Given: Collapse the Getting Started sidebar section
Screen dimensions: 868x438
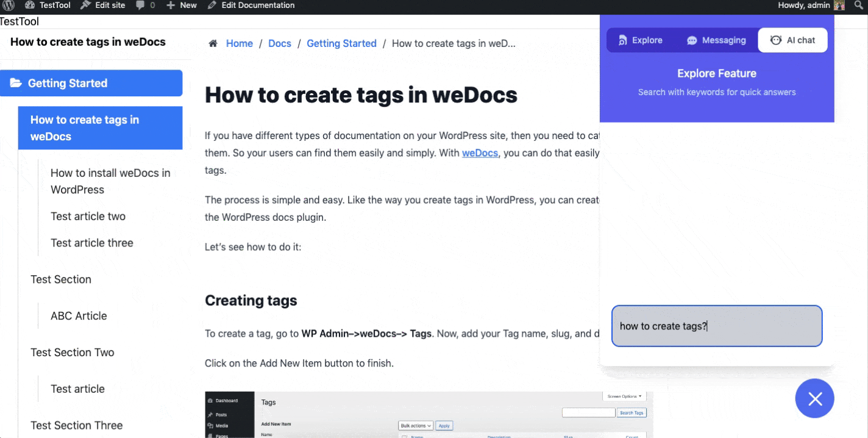Looking at the screenshot, I should coord(91,83).
